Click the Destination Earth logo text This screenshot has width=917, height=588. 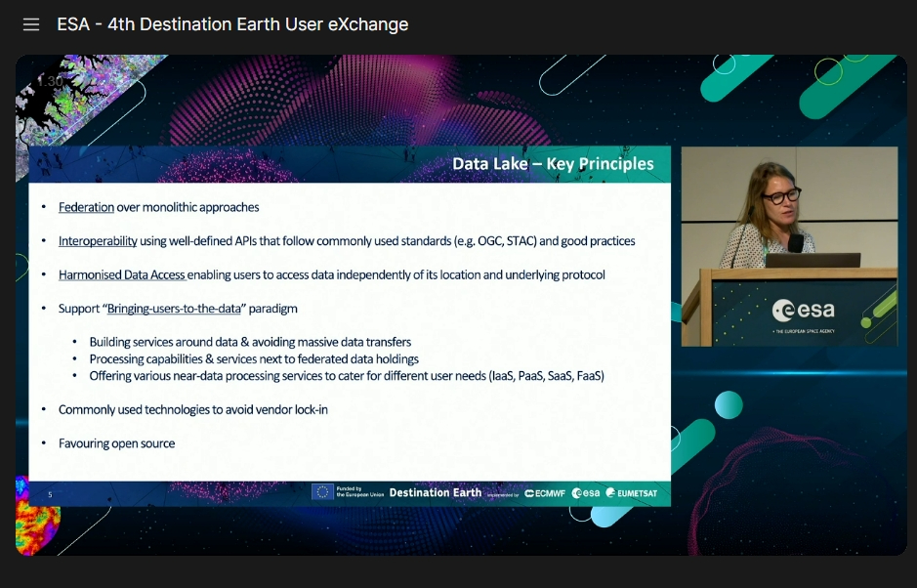435,492
